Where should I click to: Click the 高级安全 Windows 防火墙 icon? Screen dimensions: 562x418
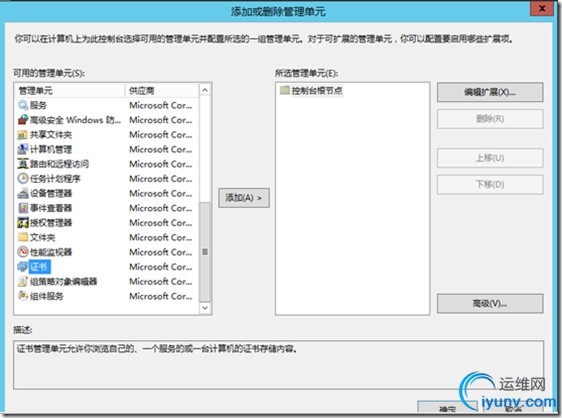click(x=23, y=120)
